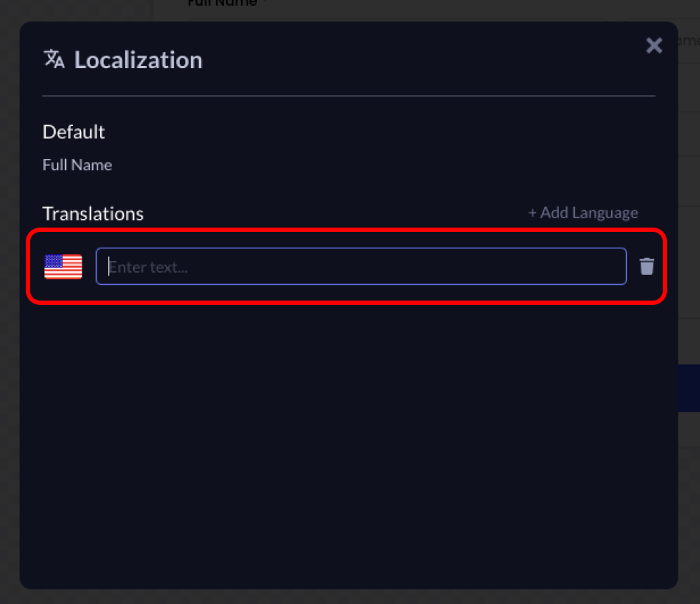Click the Localization dialog title

point(138,60)
